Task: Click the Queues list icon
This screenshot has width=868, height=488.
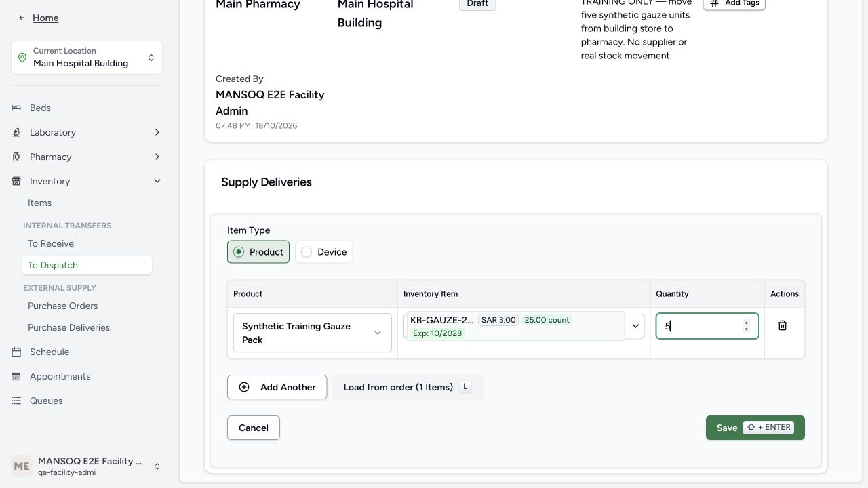Action: coord(16,401)
